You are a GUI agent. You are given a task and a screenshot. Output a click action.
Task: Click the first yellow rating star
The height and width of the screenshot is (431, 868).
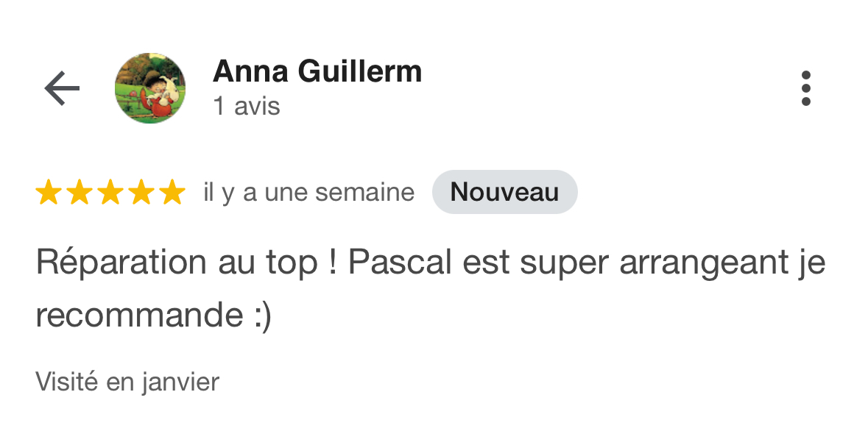pos(48,192)
